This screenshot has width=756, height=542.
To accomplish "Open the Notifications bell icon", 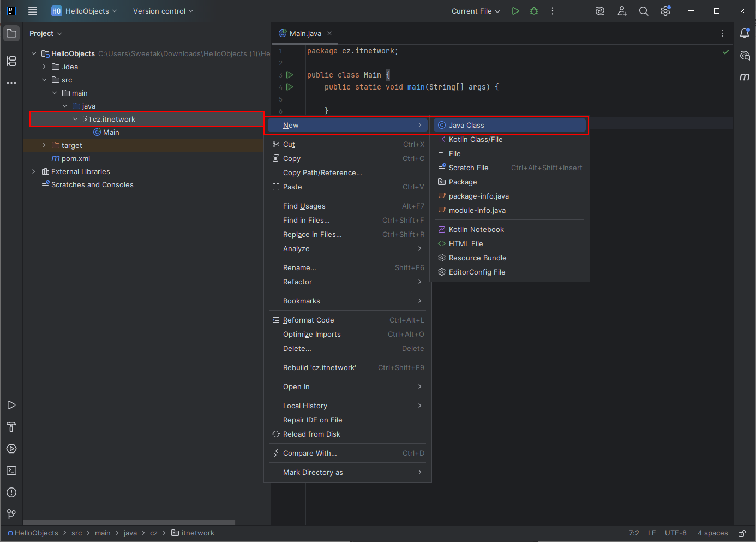I will (x=745, y=33).
